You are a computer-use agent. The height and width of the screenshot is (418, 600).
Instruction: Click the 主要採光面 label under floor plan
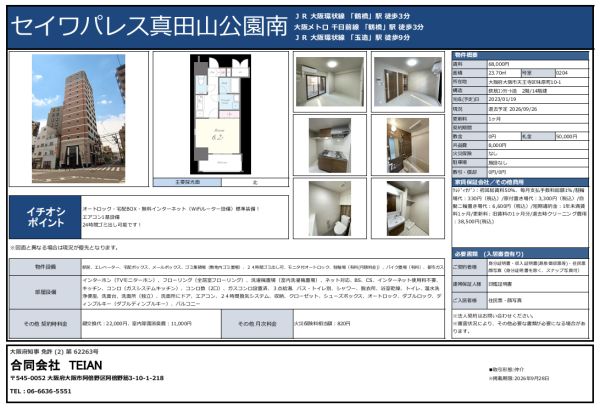point(187,182)
